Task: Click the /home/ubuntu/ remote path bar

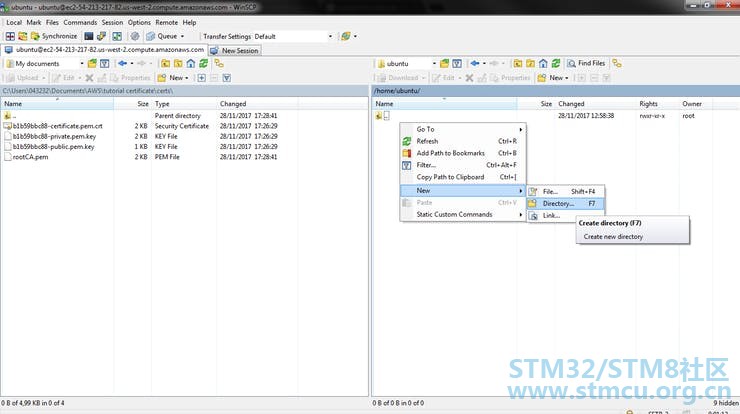Action: pos(556,91)
